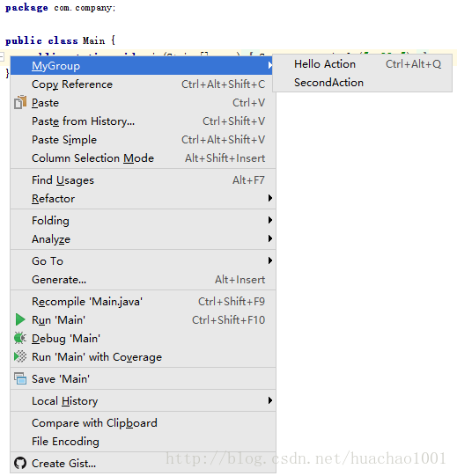Choose SecondAction from the submenu
This screenshot has width=457, height=476.
pyautogui.click(x=362, y=83)
